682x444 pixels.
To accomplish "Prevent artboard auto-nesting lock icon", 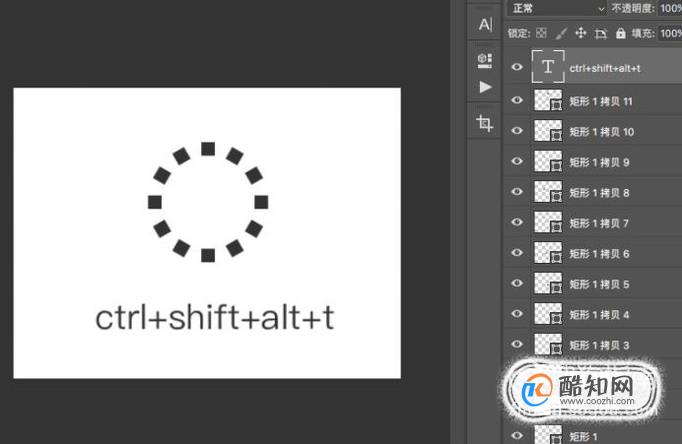I will point(601,33).
